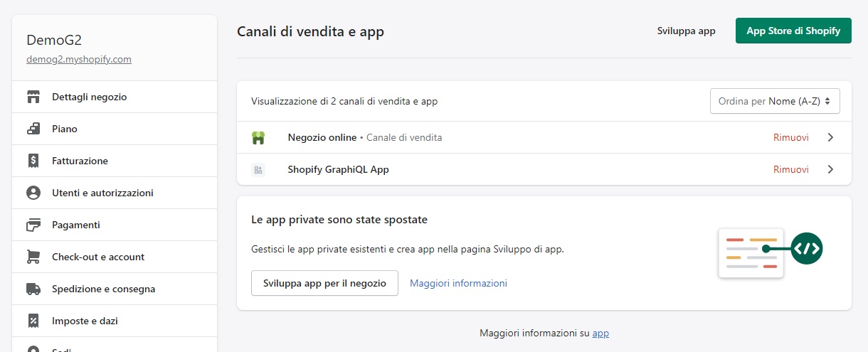Remove the Negozio online sales channel
Image resolution: width=868 pixels, height=352 pixels.
coord(791,137)
